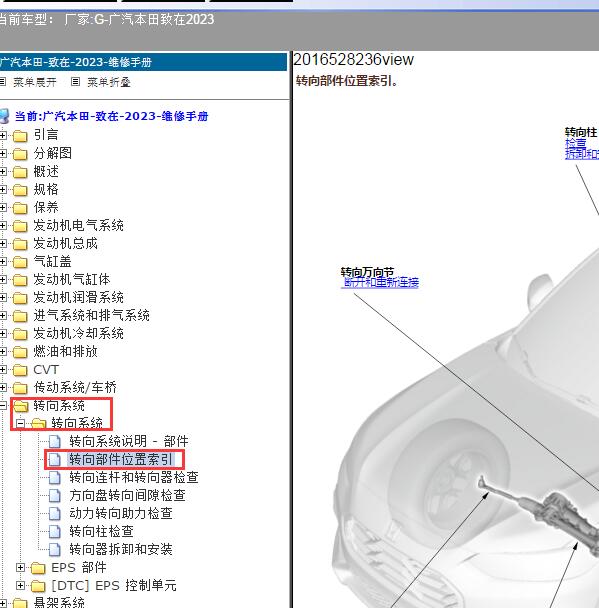
Task: Click the 转向部件位置索引。 content heading
Action: pyautogui.click(x=347, y=81)
